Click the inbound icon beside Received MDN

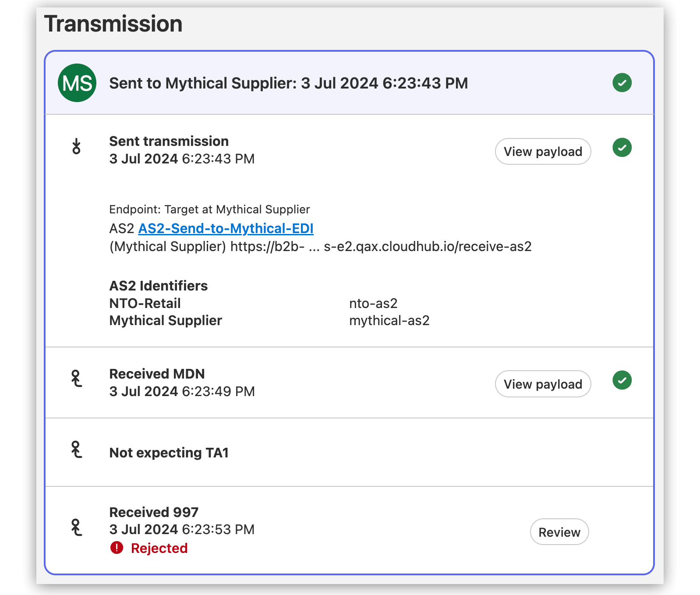coord(77,379)
